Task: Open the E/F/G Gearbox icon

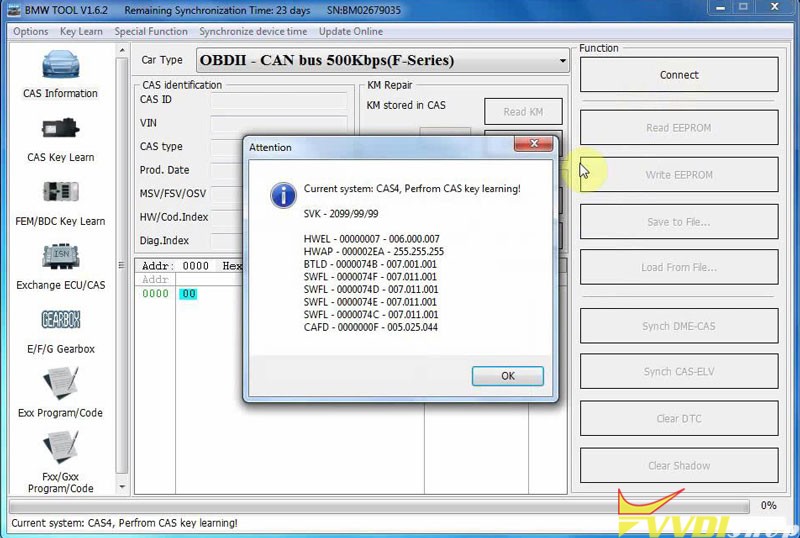Action: click(60, 320)
